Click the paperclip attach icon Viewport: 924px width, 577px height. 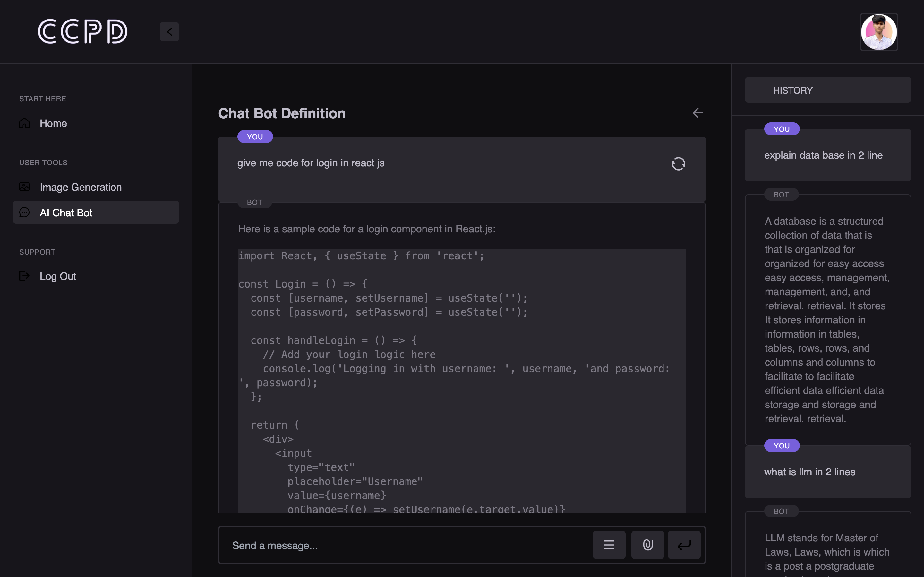647,545
